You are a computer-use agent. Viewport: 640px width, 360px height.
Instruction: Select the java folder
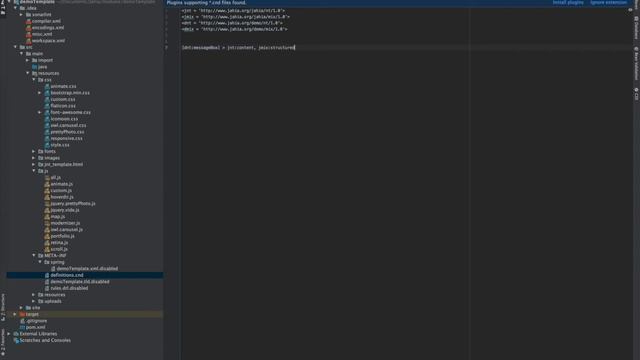point(42,67)
